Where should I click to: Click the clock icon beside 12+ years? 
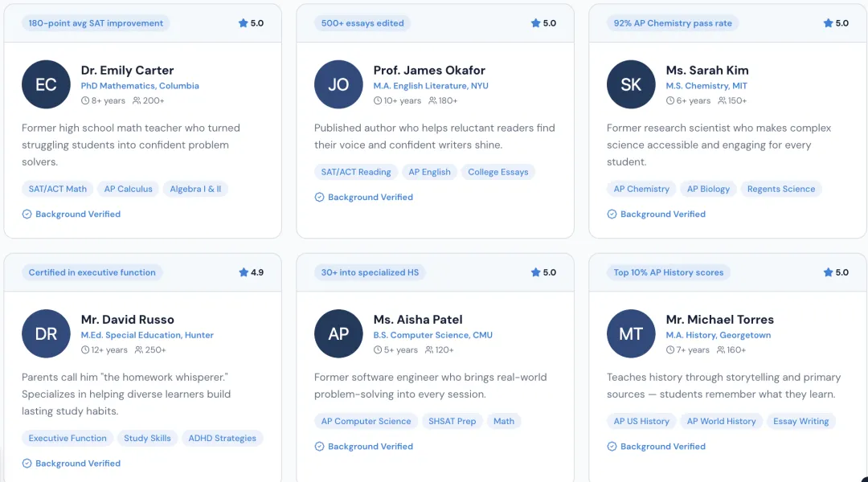pos(84,349)
